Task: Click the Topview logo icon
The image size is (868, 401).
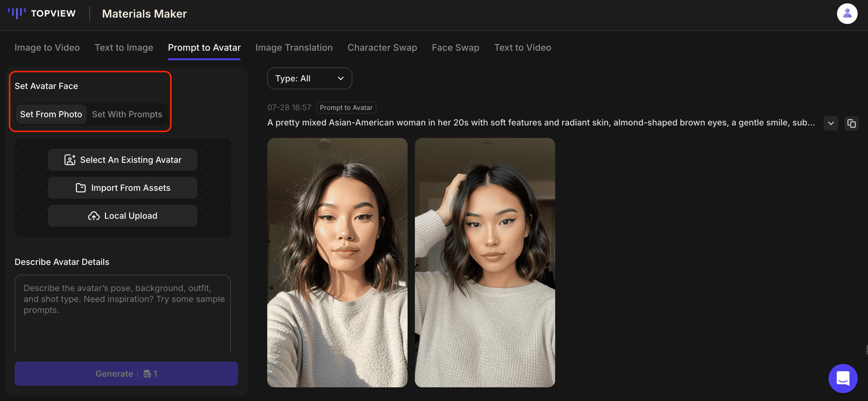Action: [x=16, y=13]
